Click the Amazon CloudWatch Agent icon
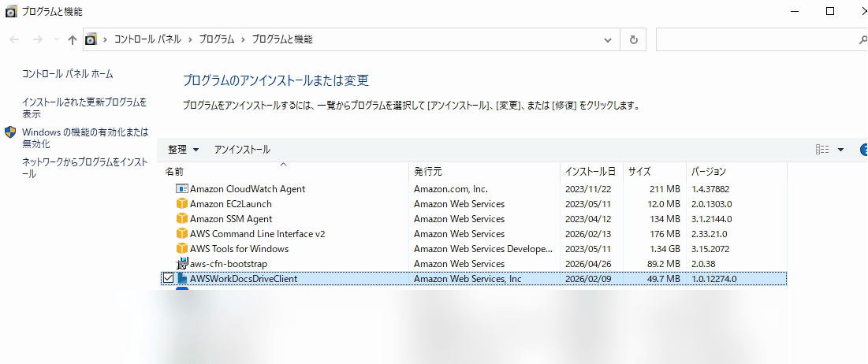Viewport: 868px width, 364px height. 182,189
